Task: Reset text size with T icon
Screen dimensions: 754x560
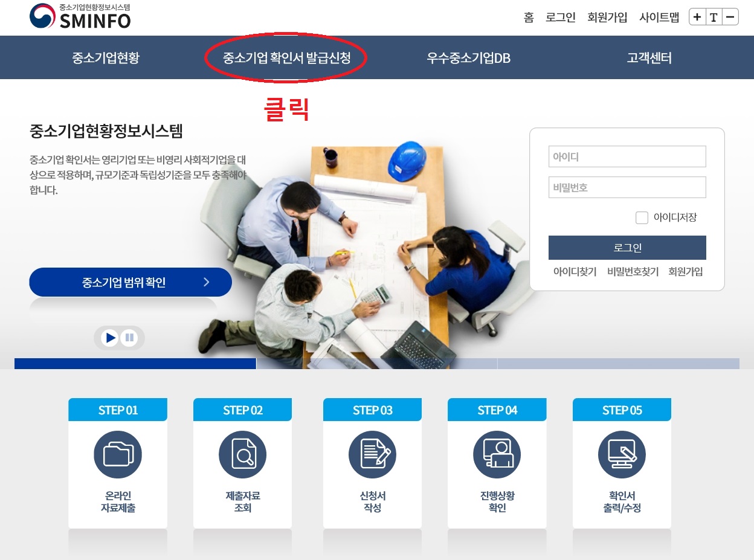Action: tap(714, 17)
